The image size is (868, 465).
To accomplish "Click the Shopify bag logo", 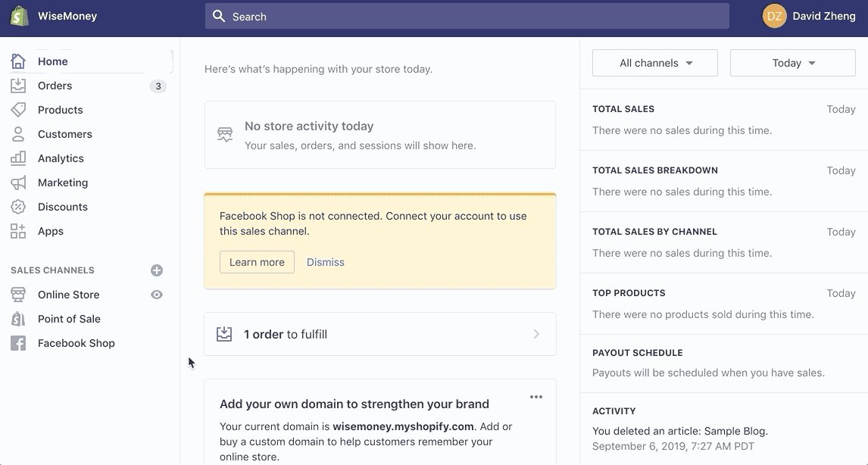I will click(x=20, y=16).
